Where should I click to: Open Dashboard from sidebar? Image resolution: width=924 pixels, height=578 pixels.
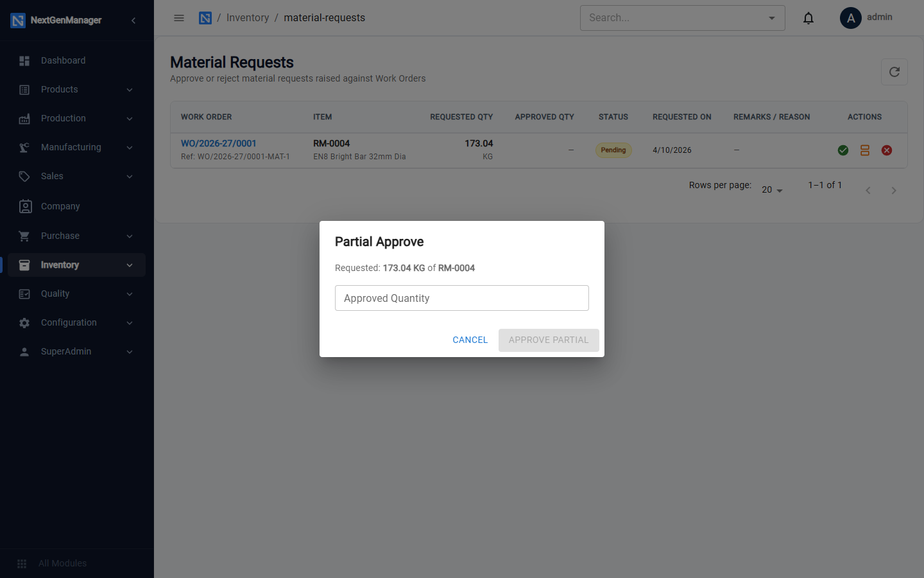pyautogui.click(x=76, y=60)
